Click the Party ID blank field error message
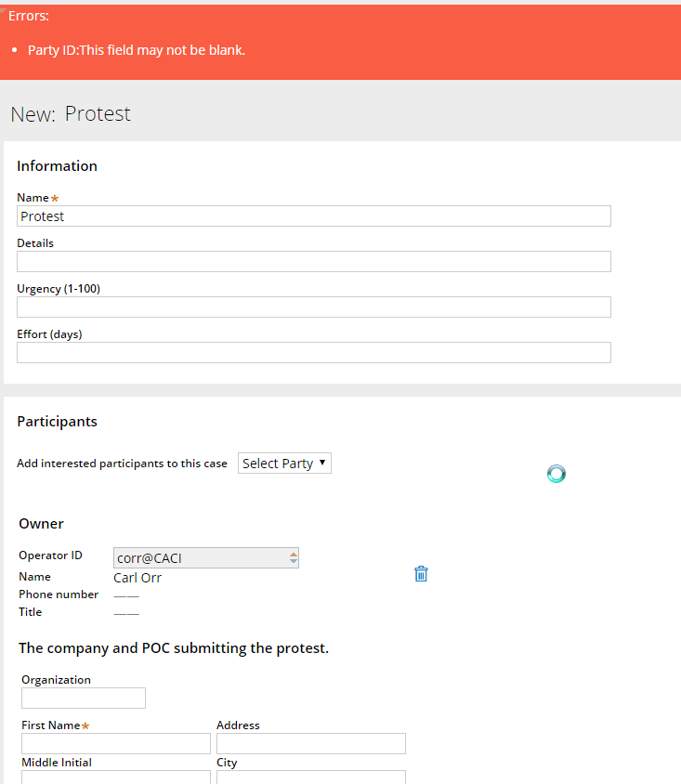The image size is (681, 784). [x=137, y=50]
